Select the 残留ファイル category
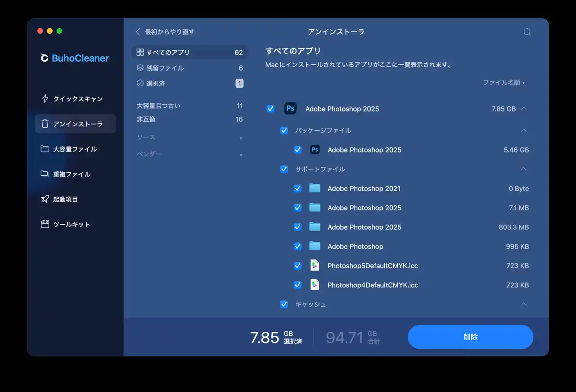The height and width of the screenshot is (392, 576). click(165, 68)
